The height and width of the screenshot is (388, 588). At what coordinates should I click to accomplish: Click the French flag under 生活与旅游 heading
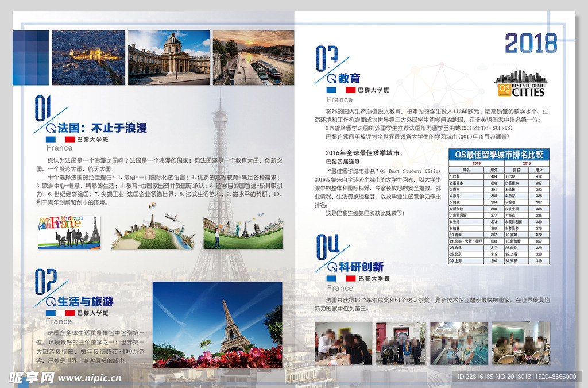coord(60,313)
